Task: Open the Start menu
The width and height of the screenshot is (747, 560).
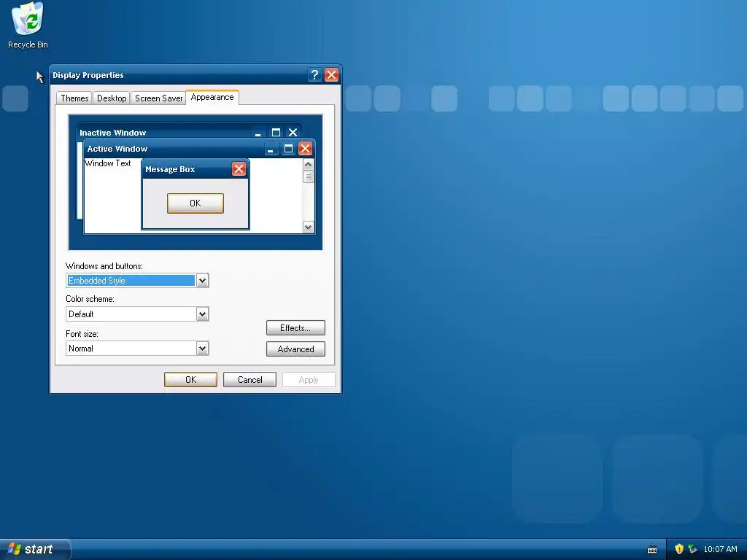Action: (x=35, y=549)
